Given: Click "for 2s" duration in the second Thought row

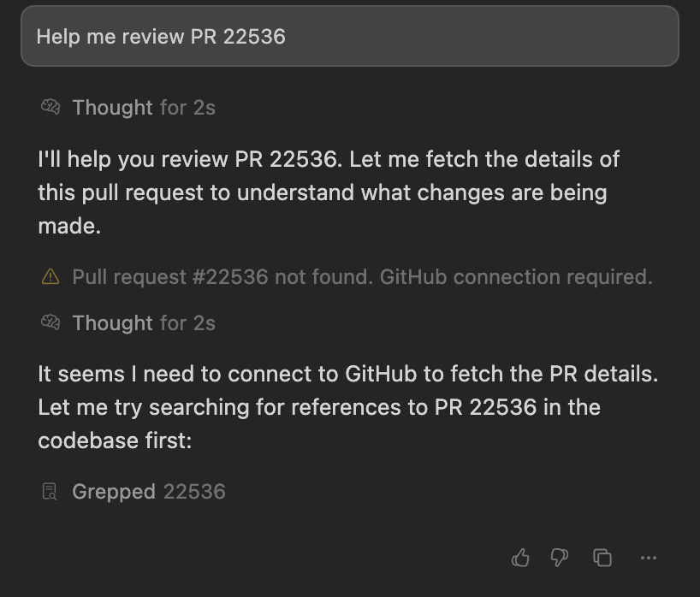Looking at the screenshot, I should [x=187, y=323].
